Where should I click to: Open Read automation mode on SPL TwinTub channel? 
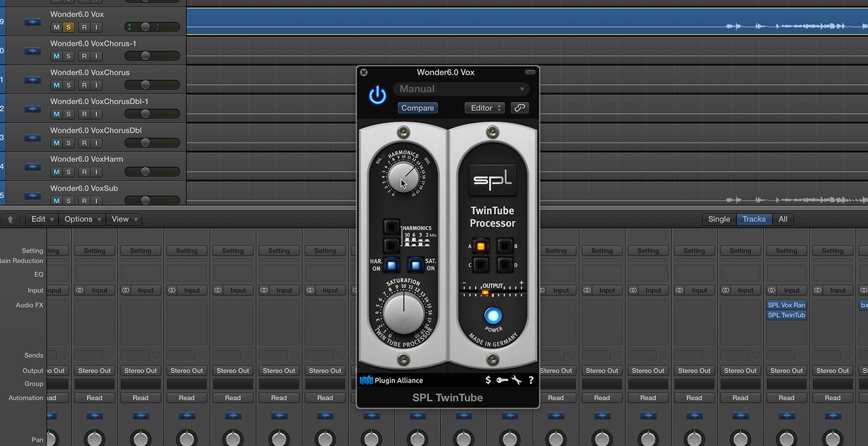pyautogui.click(x=786, y=397)
